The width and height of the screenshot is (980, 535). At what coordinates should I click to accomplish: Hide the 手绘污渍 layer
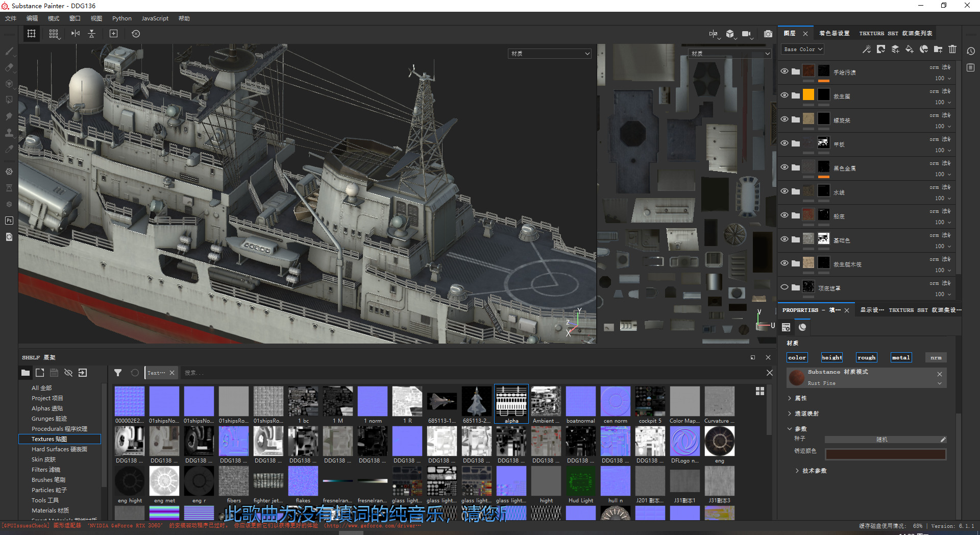tap(785, 71)
